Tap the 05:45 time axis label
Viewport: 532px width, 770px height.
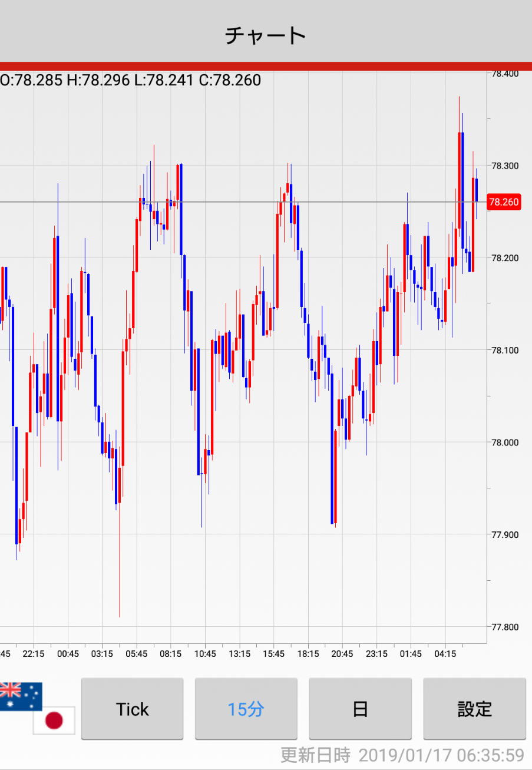click(136, 654)
